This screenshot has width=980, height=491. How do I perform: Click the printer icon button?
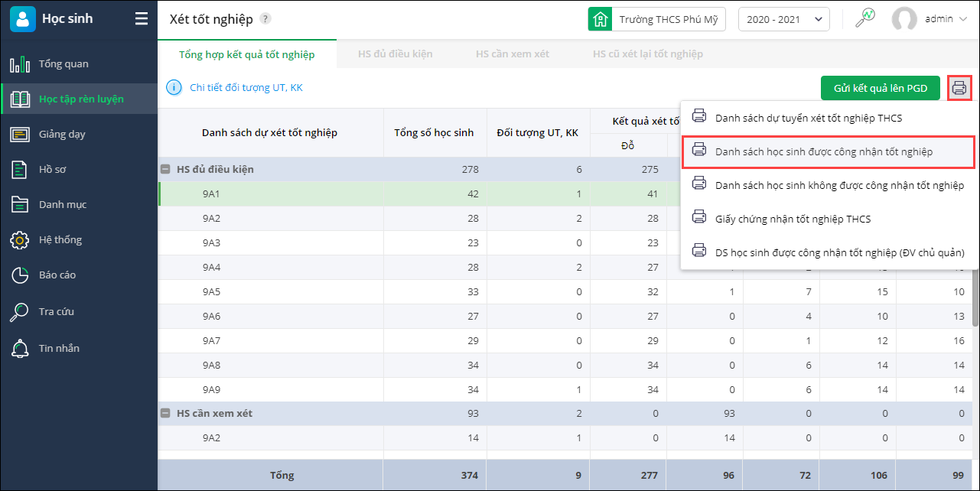point(959,88)
